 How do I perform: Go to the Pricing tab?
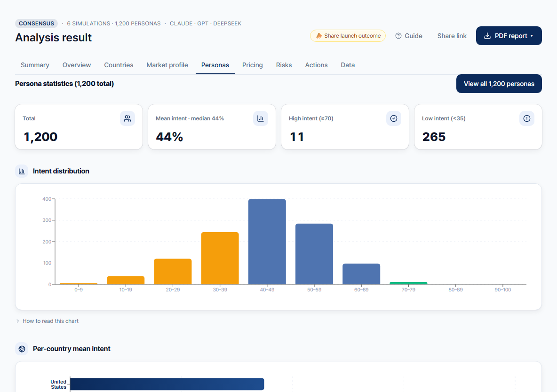pyautogui.click(x=253, y=65)
